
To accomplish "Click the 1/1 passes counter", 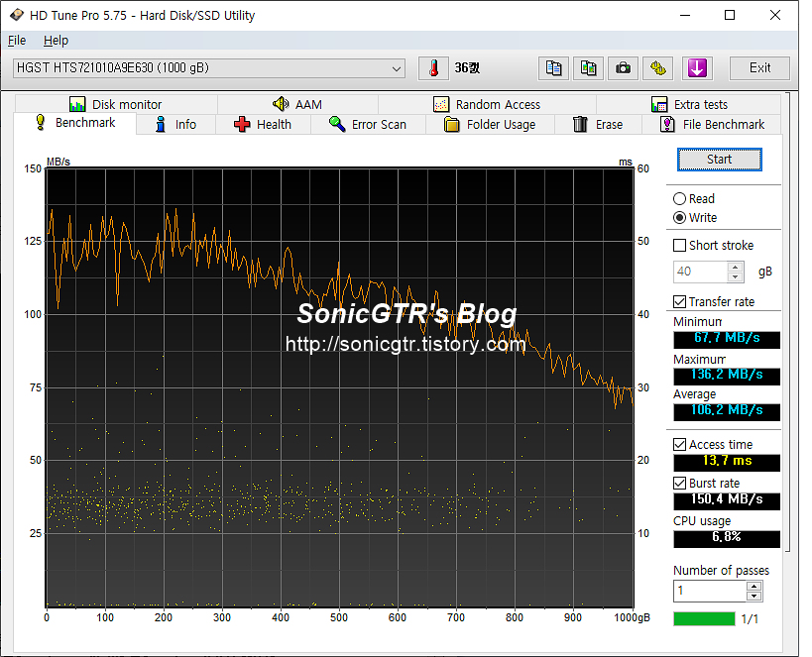I will click(750, 619).
